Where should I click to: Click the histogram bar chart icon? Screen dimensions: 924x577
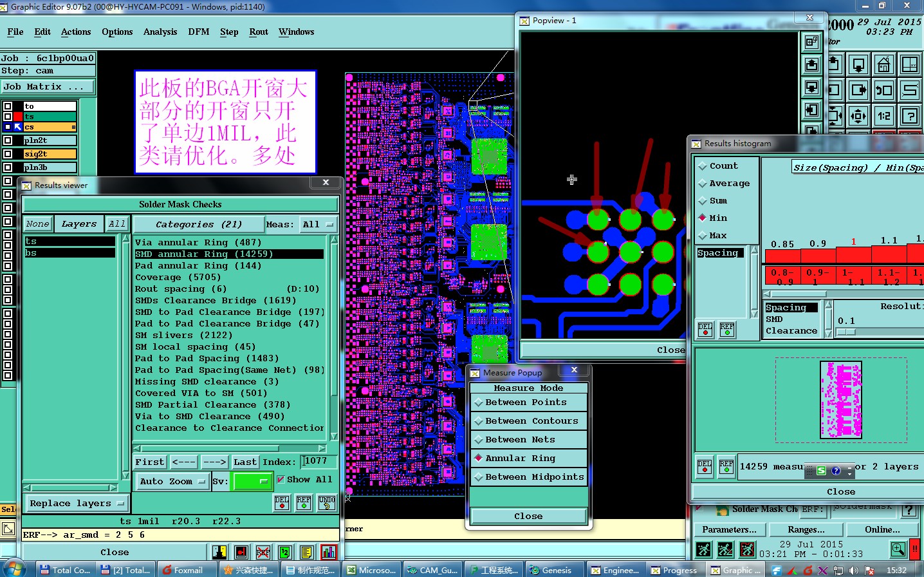click(x=329, y=552)
